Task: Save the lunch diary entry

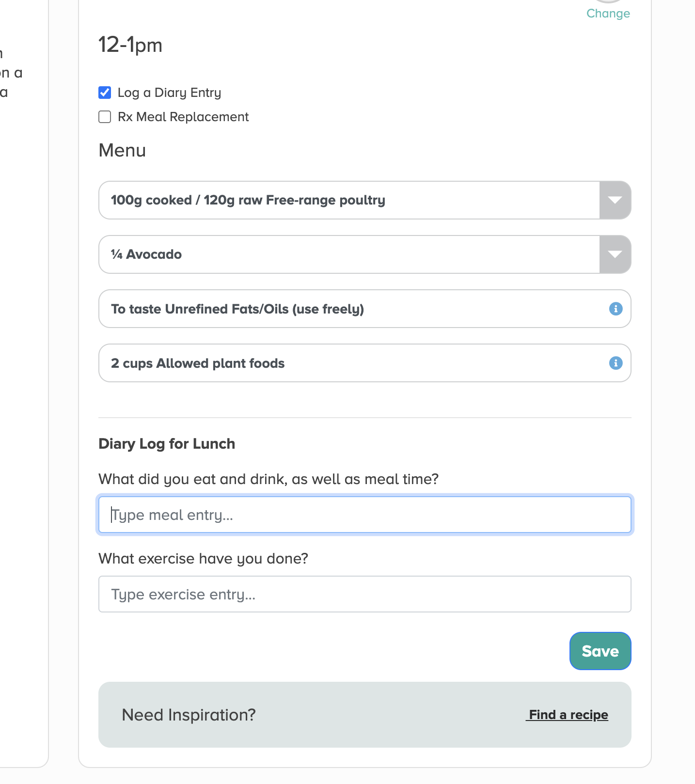Action: click(x=600, y=651)
